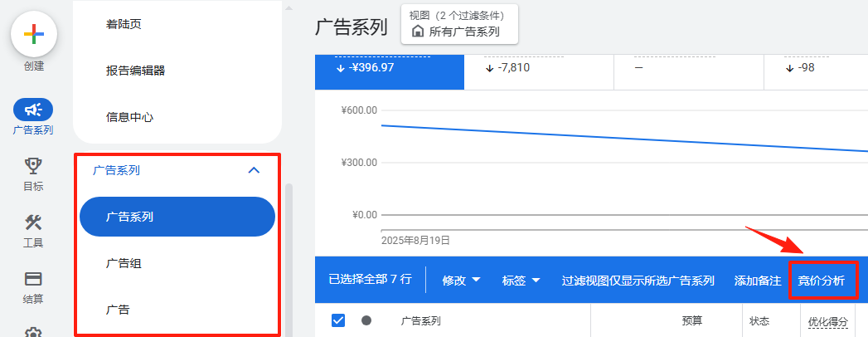Open the 广告系列 megaphone icon in sidebar
The height and width of the screenshot is (337, 868).
point(33,110)
